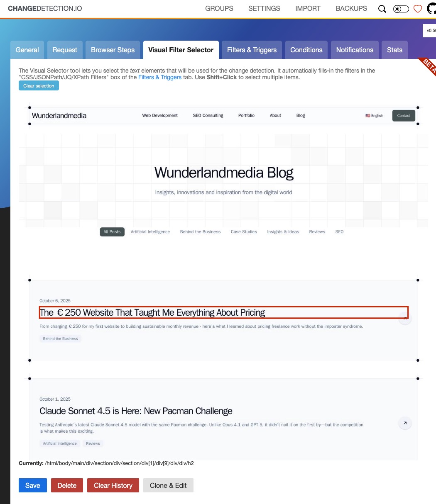Viewport: 436px width, 504px height.
Task: Switch to the Stats tab
Action: point(395,50)
